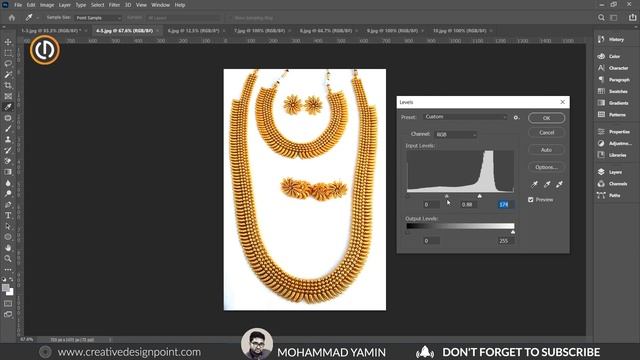Select the Eraser tool

coord(8,161)
